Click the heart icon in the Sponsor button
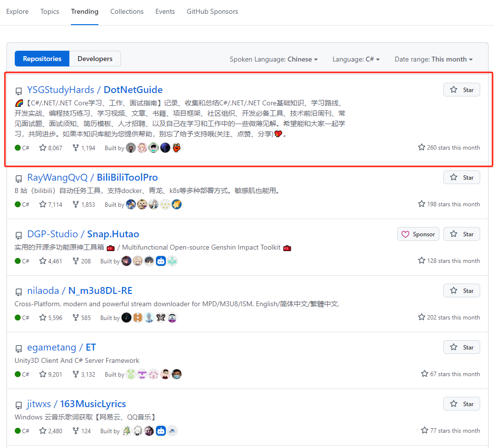The height and width of the screenshot is (448, 494). point(406,234)
